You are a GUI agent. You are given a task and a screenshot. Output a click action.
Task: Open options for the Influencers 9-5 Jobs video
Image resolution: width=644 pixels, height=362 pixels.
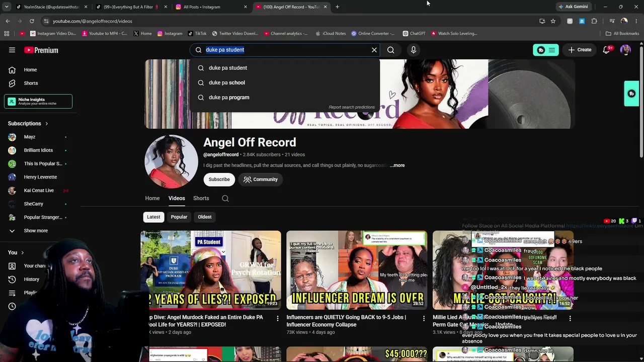pos(424,318)
